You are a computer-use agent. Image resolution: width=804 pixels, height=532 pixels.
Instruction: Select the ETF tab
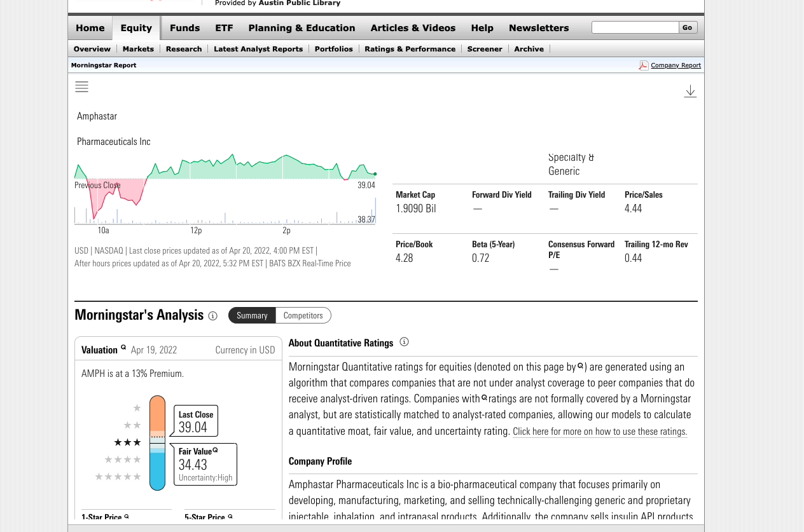[x=224, y=28]
